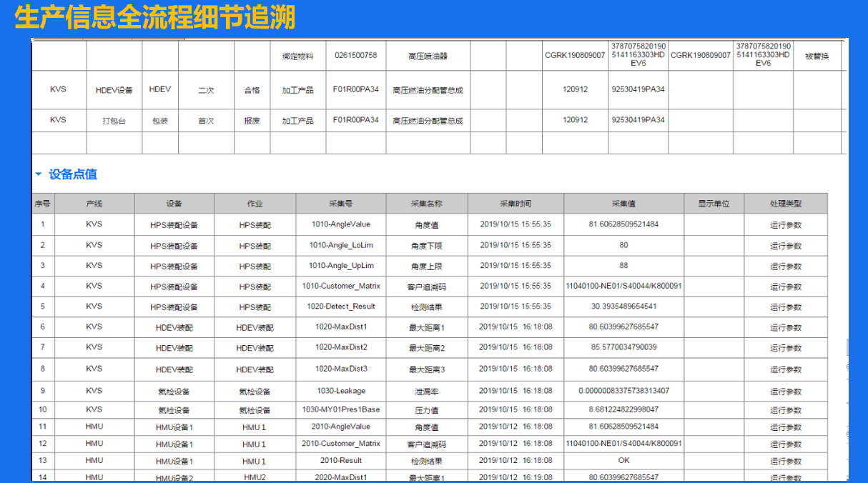This screenshot has width=868, height=483.
Task: Click the 1030-MY01Pres1Base cell
Action: coord(340,409)
